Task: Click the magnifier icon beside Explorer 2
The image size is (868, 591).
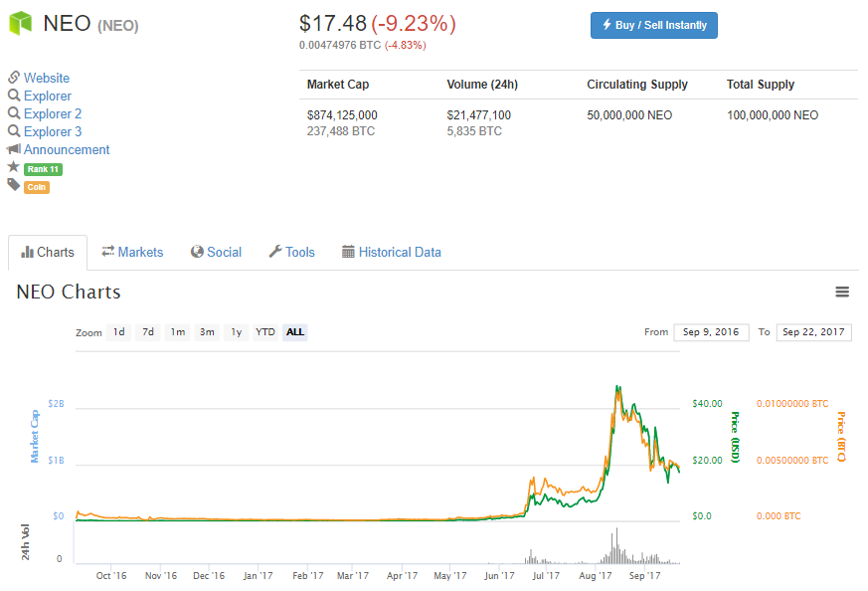Action: (14, 113)
